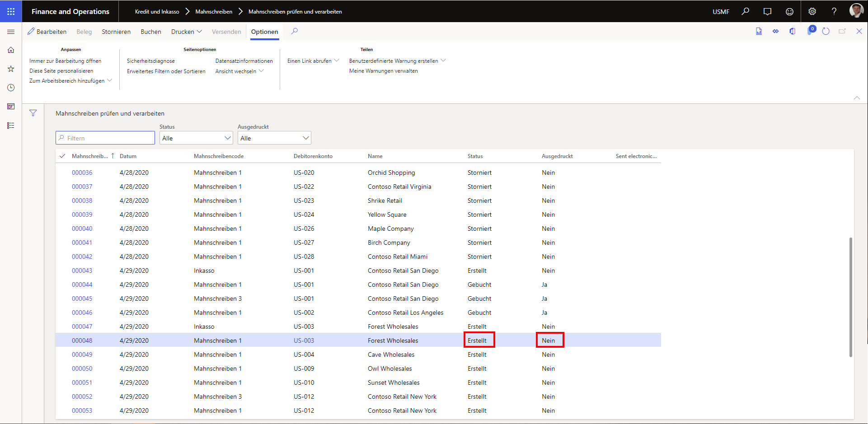Click Buchen in action pane
Image resolution: width=868 pixels, height=424 pixels.
151,32
